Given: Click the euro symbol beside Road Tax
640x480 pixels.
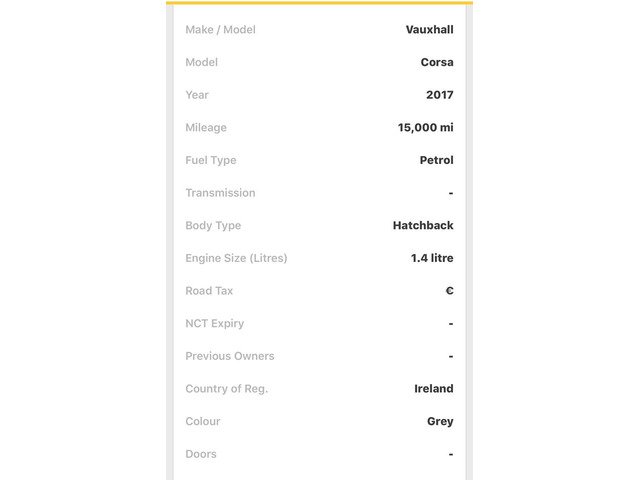Looking at the screenshot, I should click(x=449, y=291).
